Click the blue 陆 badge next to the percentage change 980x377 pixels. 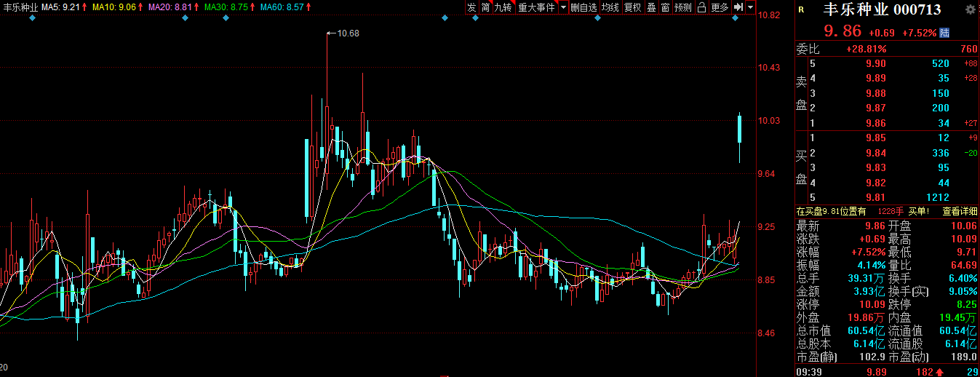944,32
